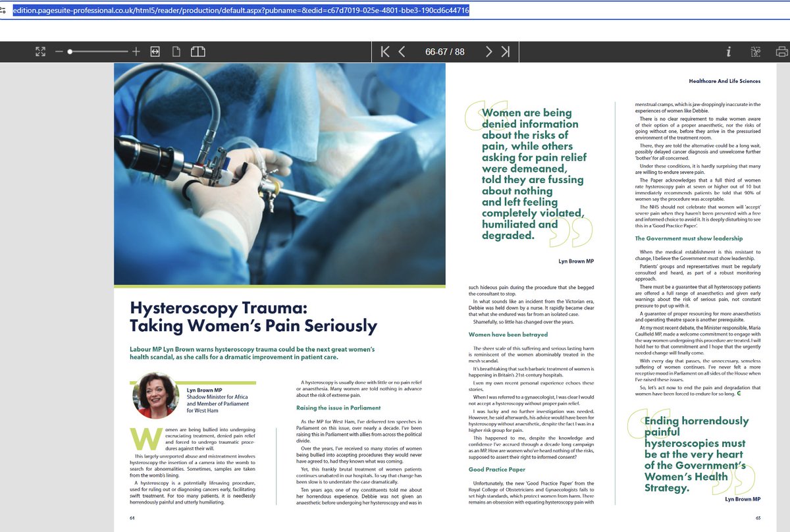The height and width of the screenshot is (532, 790).
Task: Zoom out with the minus icon
Action: [59, 51]
